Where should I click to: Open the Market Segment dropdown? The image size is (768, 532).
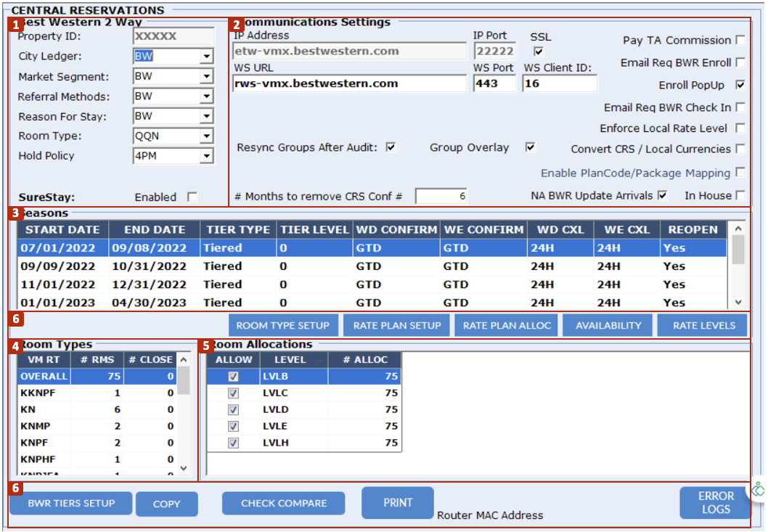[207, 77]
